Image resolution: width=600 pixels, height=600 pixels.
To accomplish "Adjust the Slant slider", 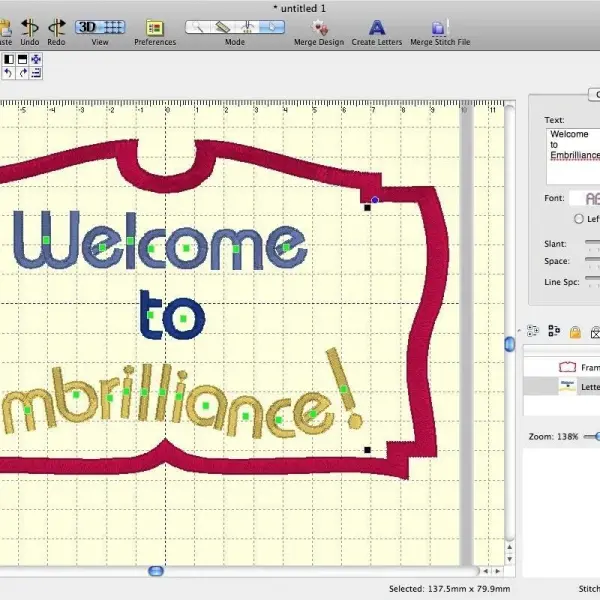I will (592, 242).
